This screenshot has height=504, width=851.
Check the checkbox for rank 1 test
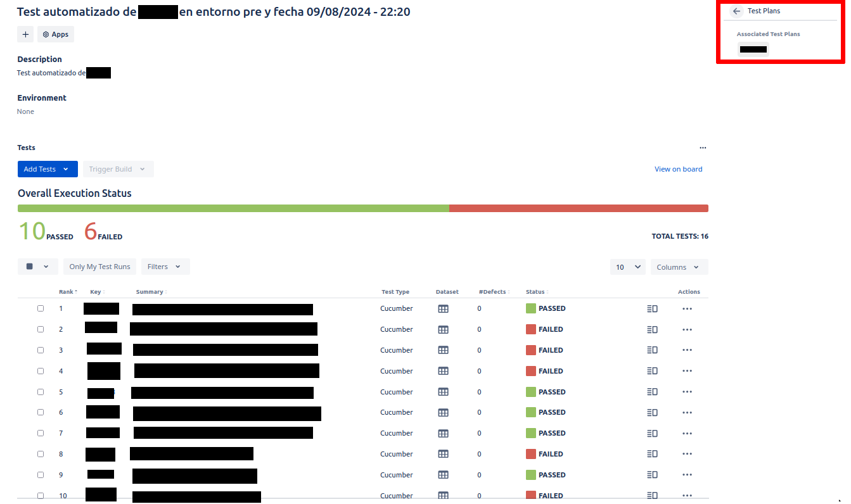(41, 308)
